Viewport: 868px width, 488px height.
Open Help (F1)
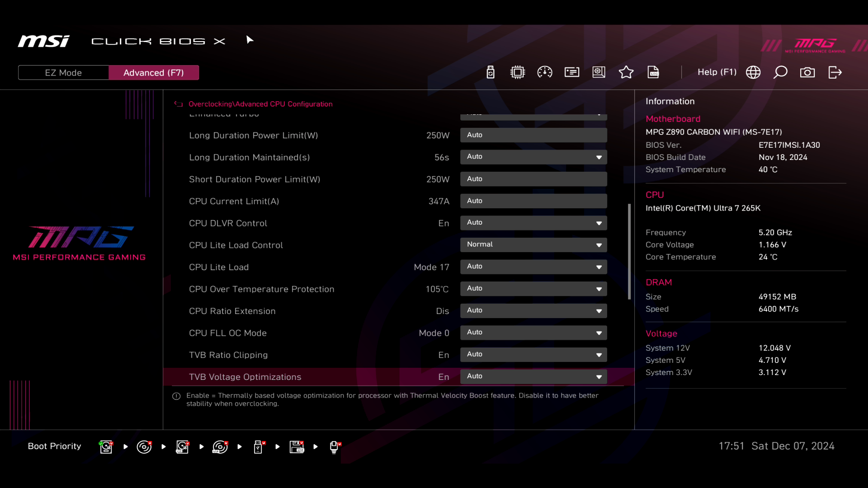(717, 72)
